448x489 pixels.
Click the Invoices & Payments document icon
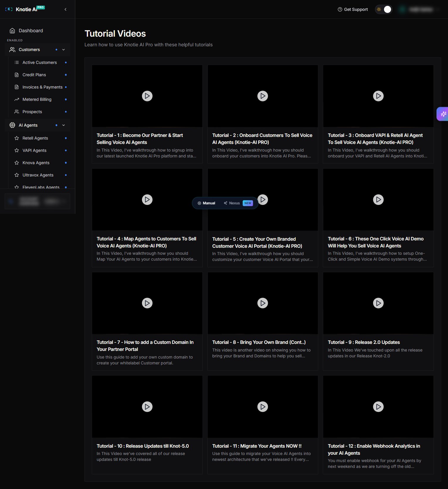tap(17, 87)
